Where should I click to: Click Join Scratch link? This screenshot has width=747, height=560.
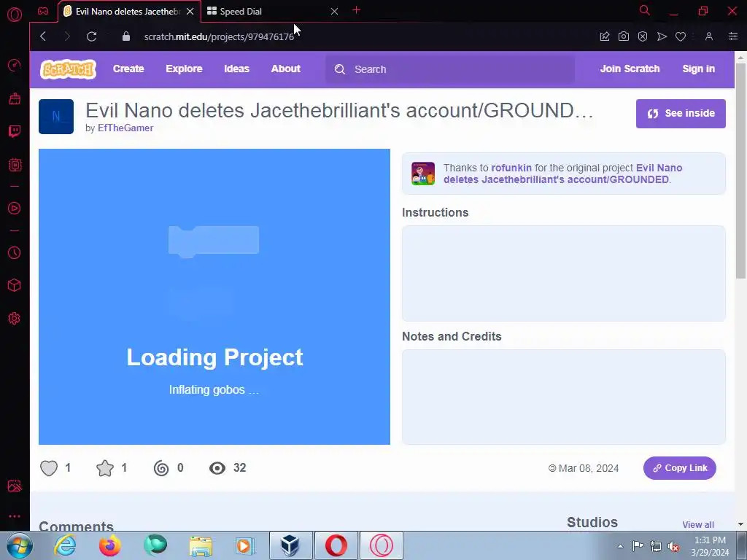[630, 69]
